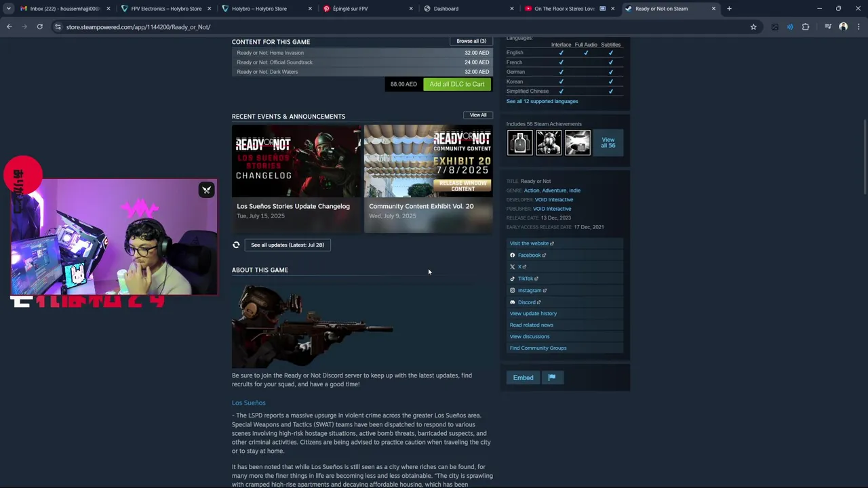Go back with the browser back arrow
The width and height of the screenshot is (868, 488).
click(x=9, y=27)
